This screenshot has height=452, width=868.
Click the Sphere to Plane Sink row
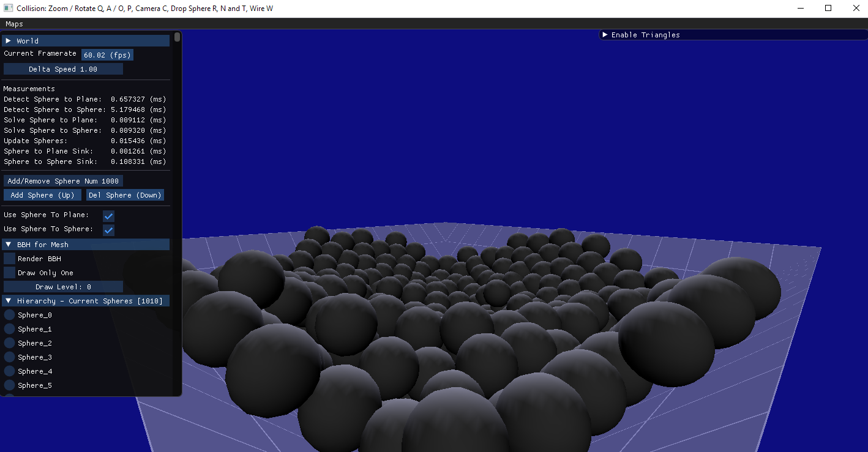pos(84,151)
